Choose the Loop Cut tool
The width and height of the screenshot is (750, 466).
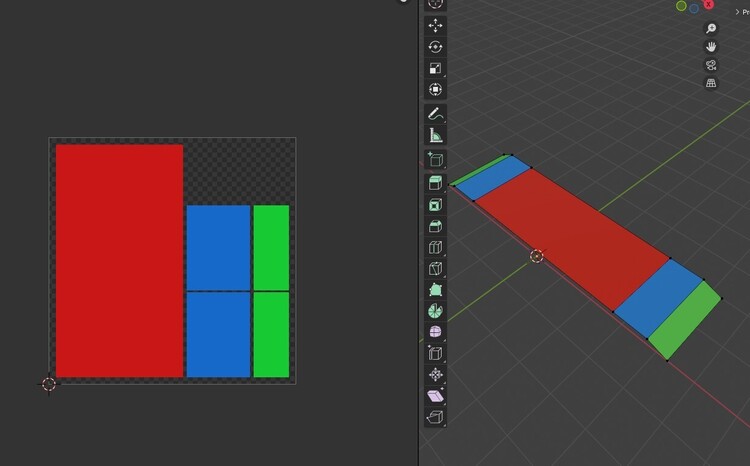pyautogui.click(x=435, y=247)
